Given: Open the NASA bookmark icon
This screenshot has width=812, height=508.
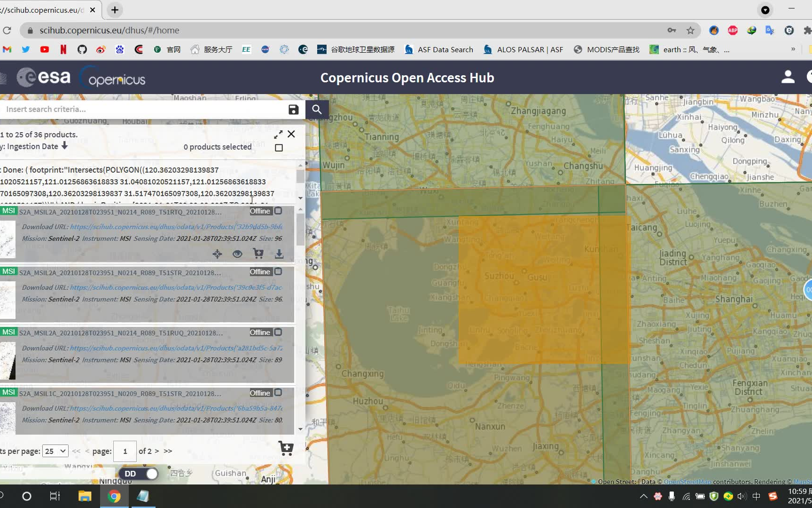Looking at the screenshot, I should pos(265,49).
